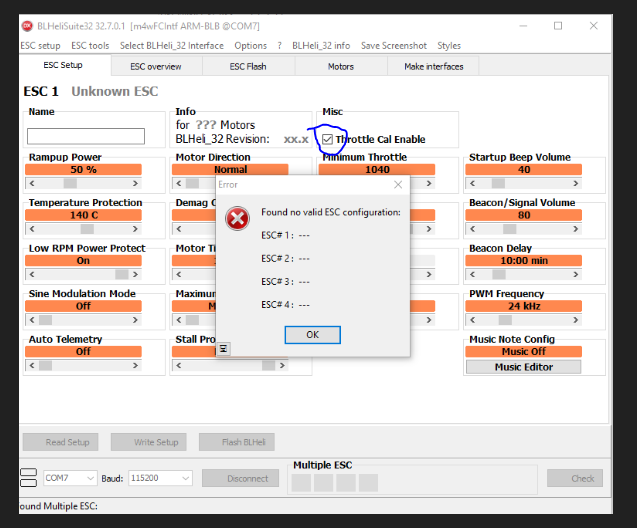Click the ESC Name input field
Image resolution: width=637 pixels, height=528 pixels.
pyautogui.click(x=86, y=136)
